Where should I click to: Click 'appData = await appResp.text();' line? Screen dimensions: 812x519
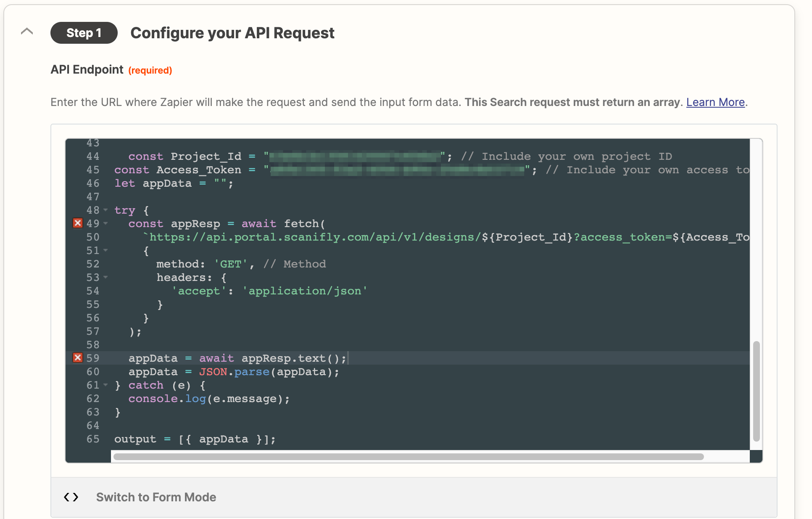pyautogui.click(x=237, y=358)
